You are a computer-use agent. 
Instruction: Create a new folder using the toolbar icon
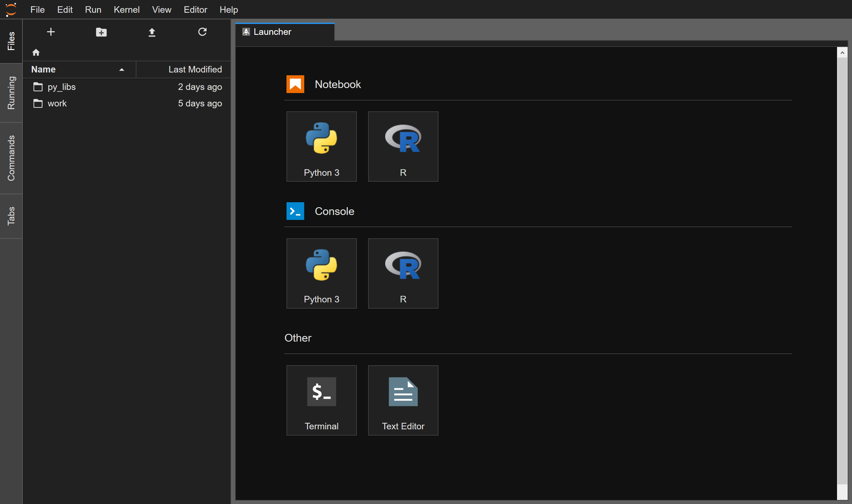[101, 32]
